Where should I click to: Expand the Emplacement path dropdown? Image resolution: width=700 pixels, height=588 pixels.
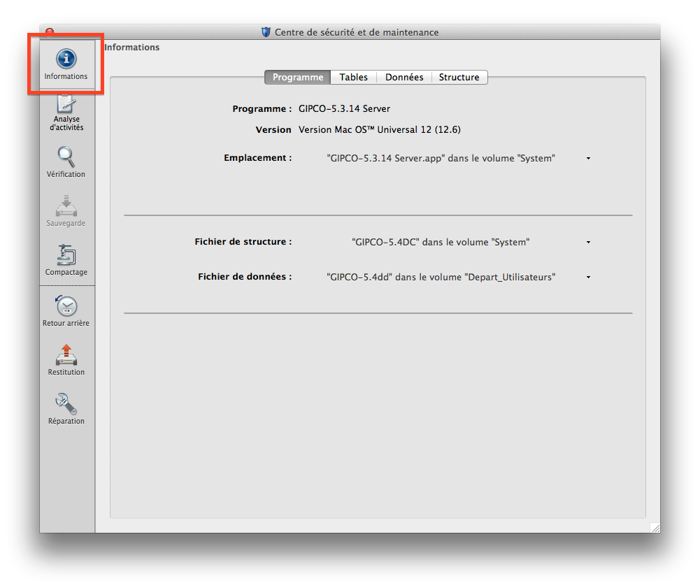click(x=588, y=159)
